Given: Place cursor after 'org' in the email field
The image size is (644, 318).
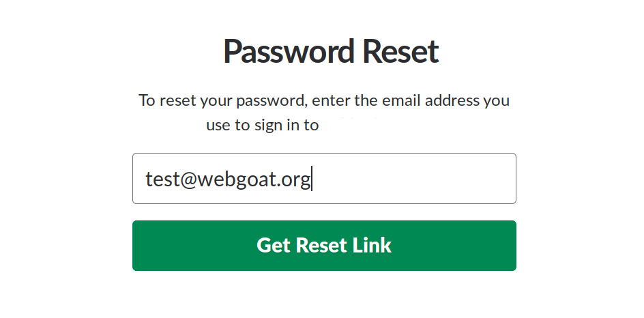Looking at the screenshot, I should 312,179.
